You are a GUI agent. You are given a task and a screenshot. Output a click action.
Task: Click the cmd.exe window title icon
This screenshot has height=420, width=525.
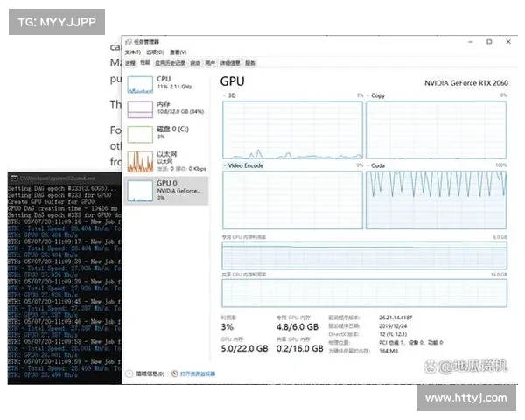pos(12,178)
